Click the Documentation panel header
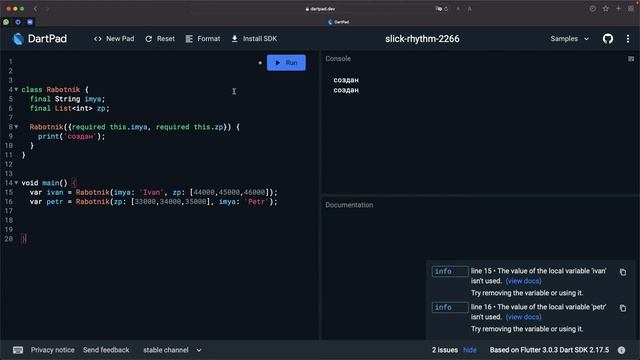This screenshot has height=360, width=640. [349, 205]
